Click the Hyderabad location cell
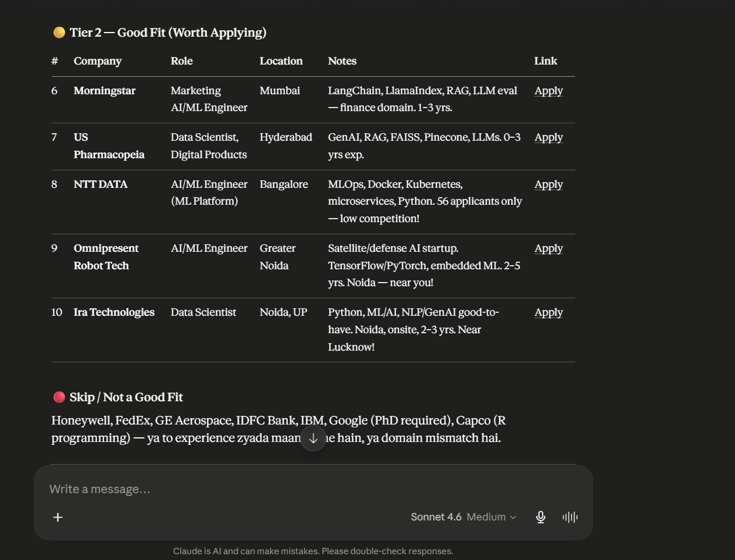 [x=286, y=137]
